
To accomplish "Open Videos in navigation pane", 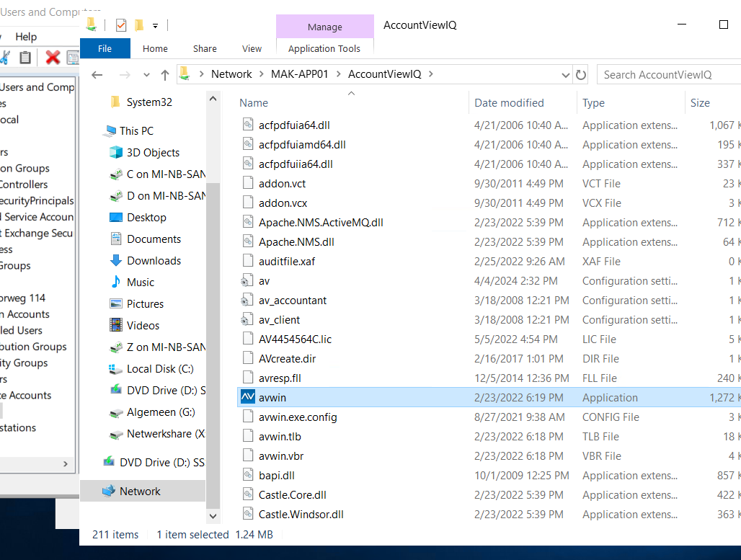I will coord(143,326).
